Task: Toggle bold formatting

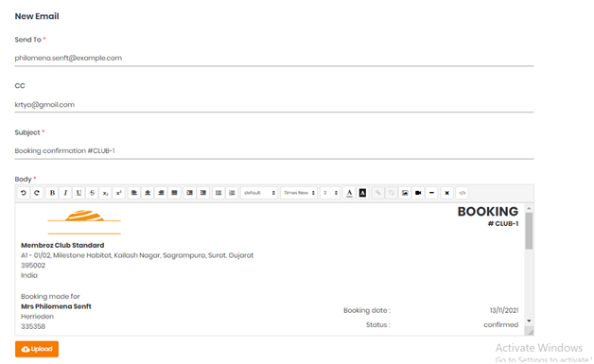Action: point(52,193)
